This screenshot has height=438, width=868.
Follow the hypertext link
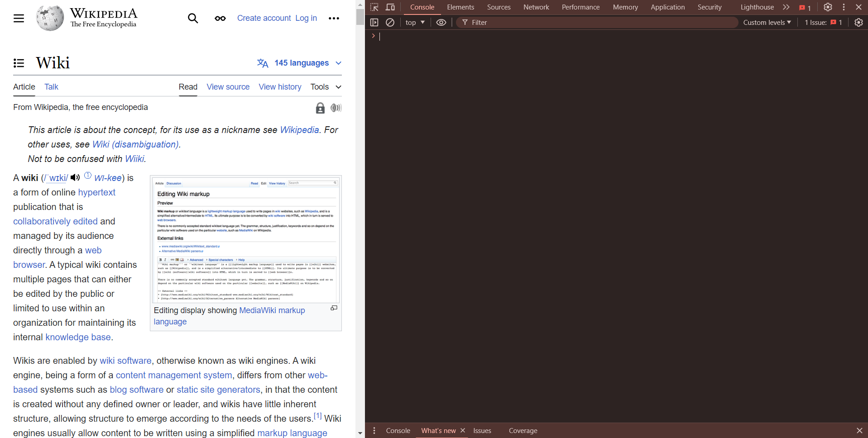[x=97, y=192]
